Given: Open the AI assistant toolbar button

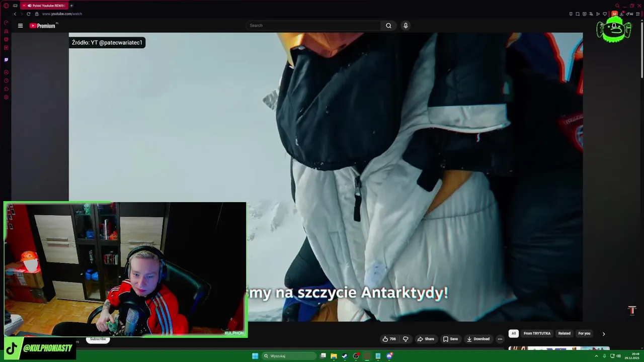Looking at the screenshot, I should coord(630,14).
